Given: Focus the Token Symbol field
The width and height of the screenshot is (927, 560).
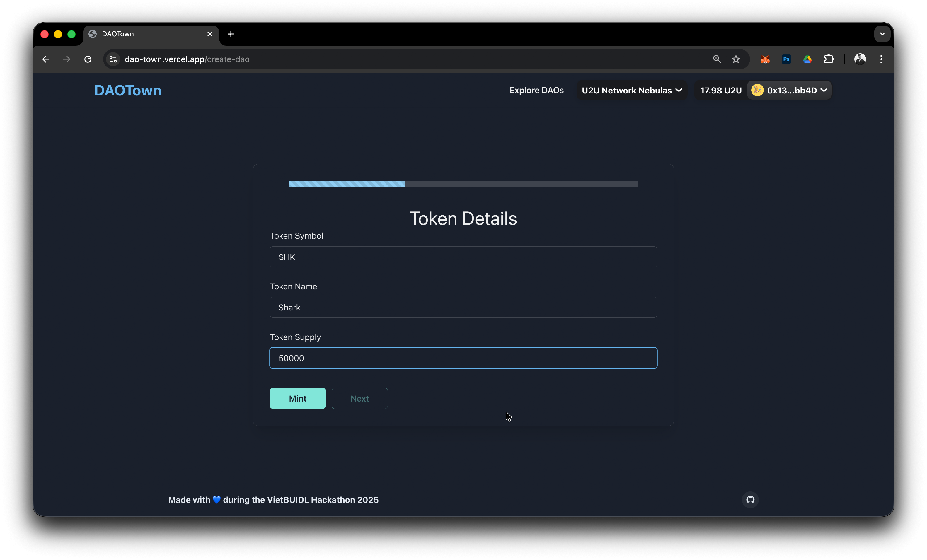Looking at the screenshot, I should click(463, 257).
